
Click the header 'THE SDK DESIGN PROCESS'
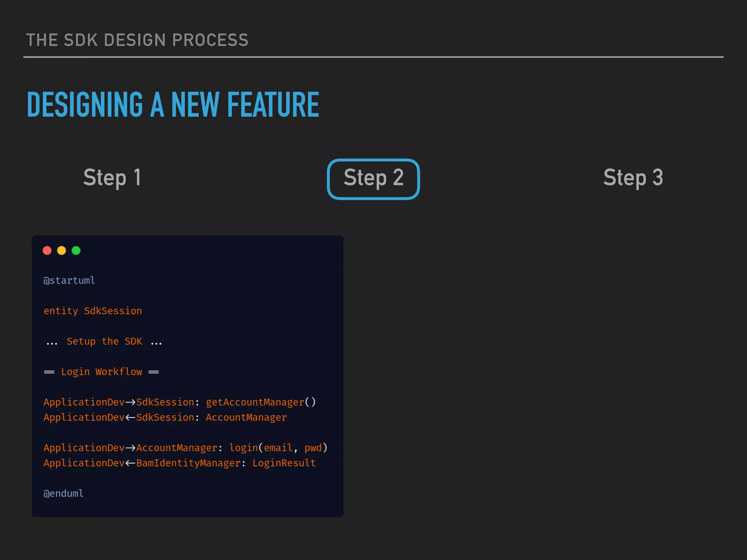click(137, 40)
